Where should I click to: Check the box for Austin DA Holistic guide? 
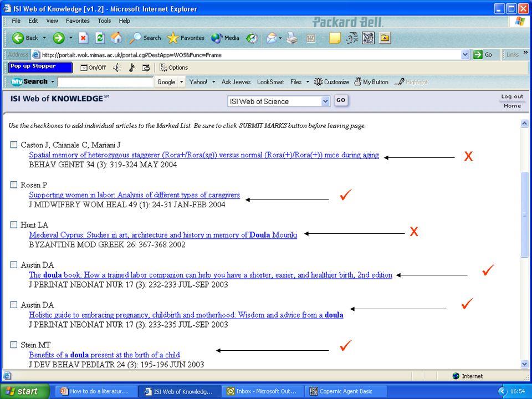coord(13,305)
